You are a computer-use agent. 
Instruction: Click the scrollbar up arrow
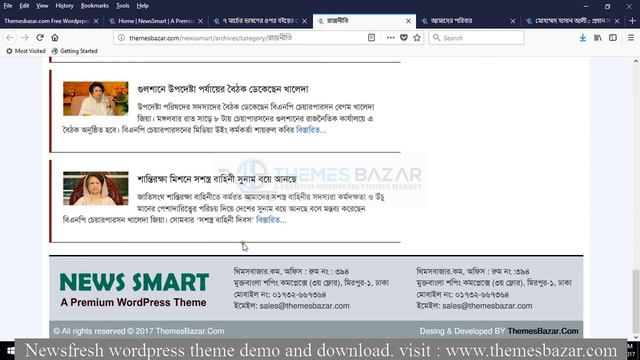pyautogui.click(x=636, y=61)
